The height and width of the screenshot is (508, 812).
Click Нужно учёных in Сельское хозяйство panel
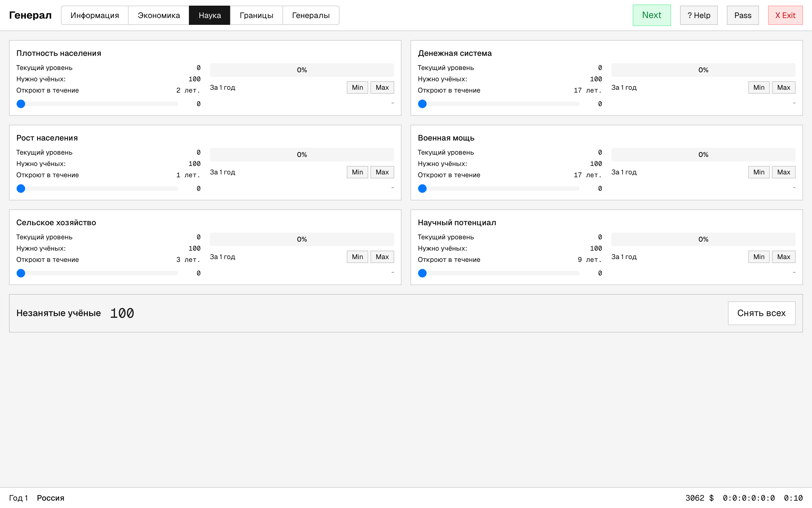41,248
